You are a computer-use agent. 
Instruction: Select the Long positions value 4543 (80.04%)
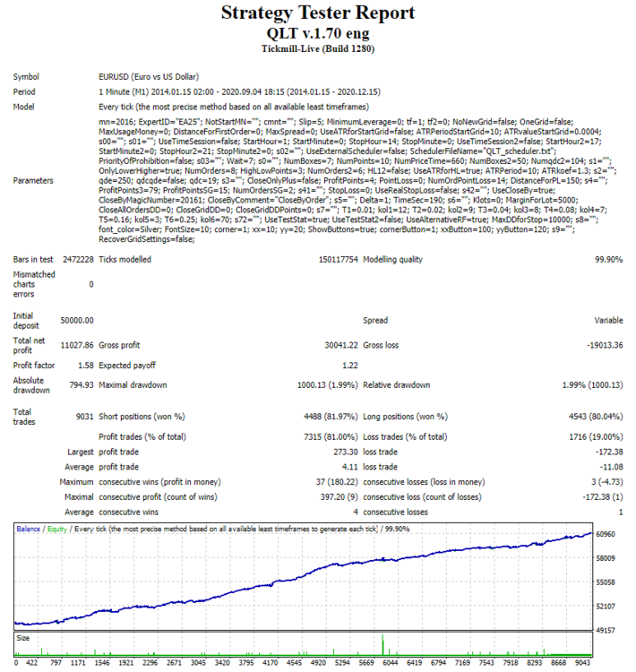point(596,416)
